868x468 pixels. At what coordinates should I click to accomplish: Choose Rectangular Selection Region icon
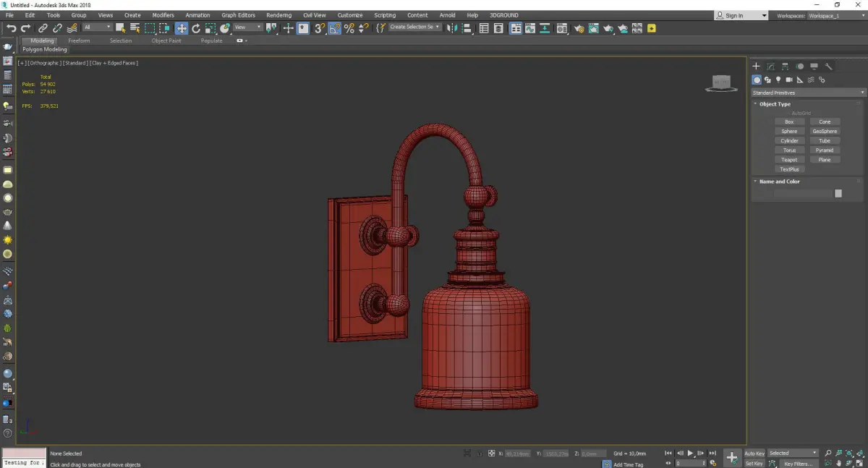(x=150, y=28)
